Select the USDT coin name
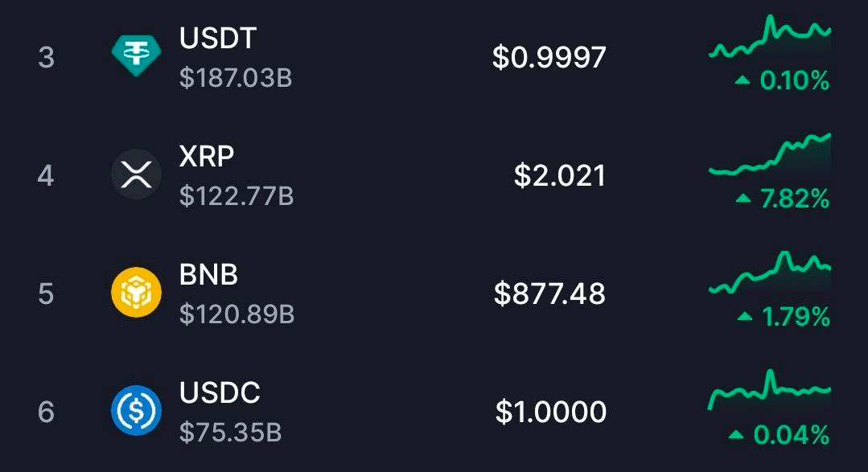 (x=218, y=38)
